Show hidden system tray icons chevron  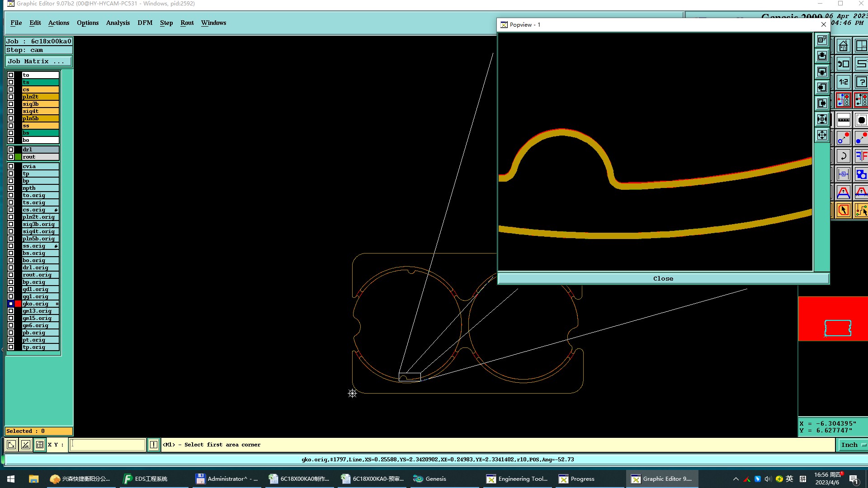click(736, 479)
